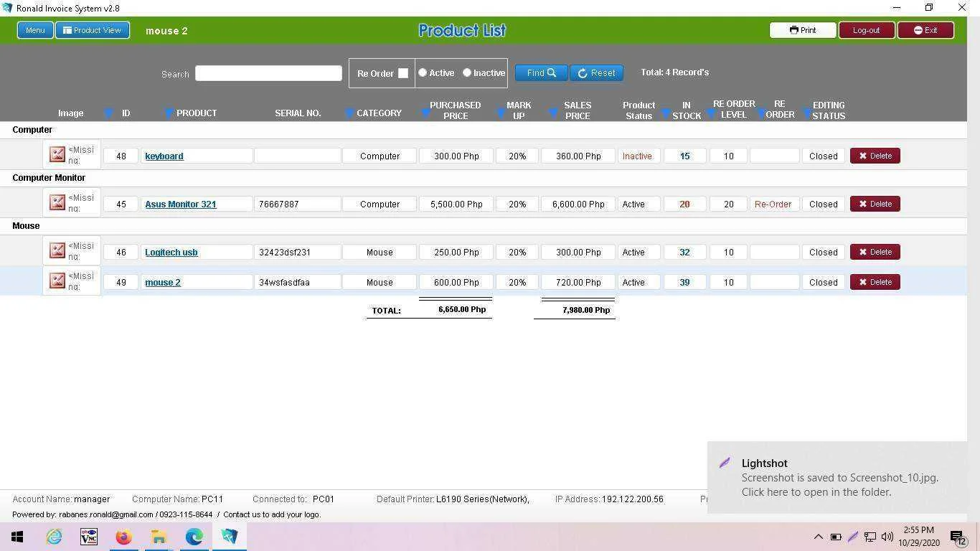Open VNC viewer from the taskbar
This screenshot has width=980, height=551.
tap(89, 537)
